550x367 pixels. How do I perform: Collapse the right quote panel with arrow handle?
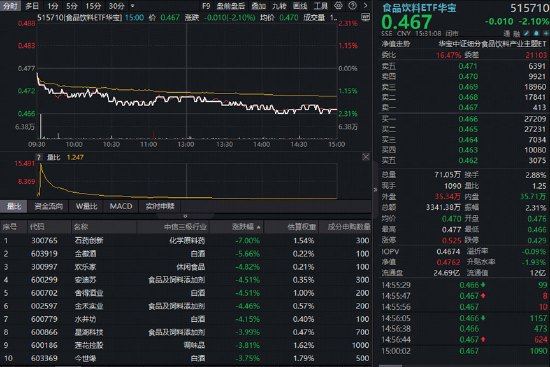click(x=375, y=189)
